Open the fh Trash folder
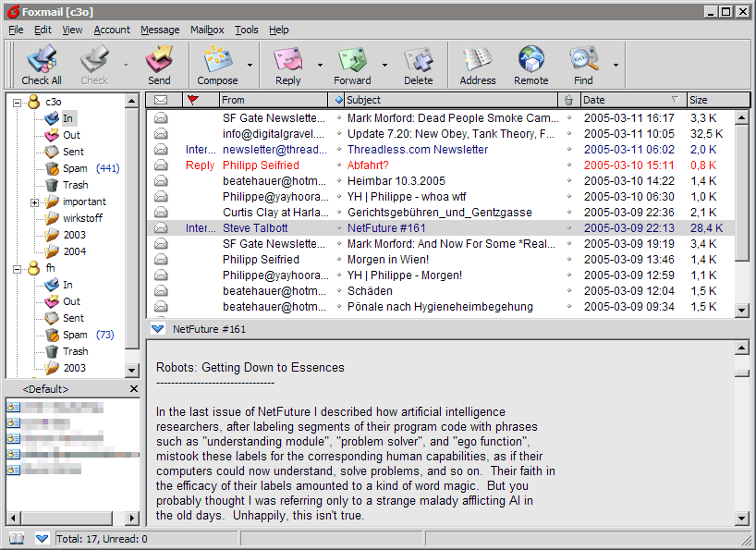 [75, 351]
